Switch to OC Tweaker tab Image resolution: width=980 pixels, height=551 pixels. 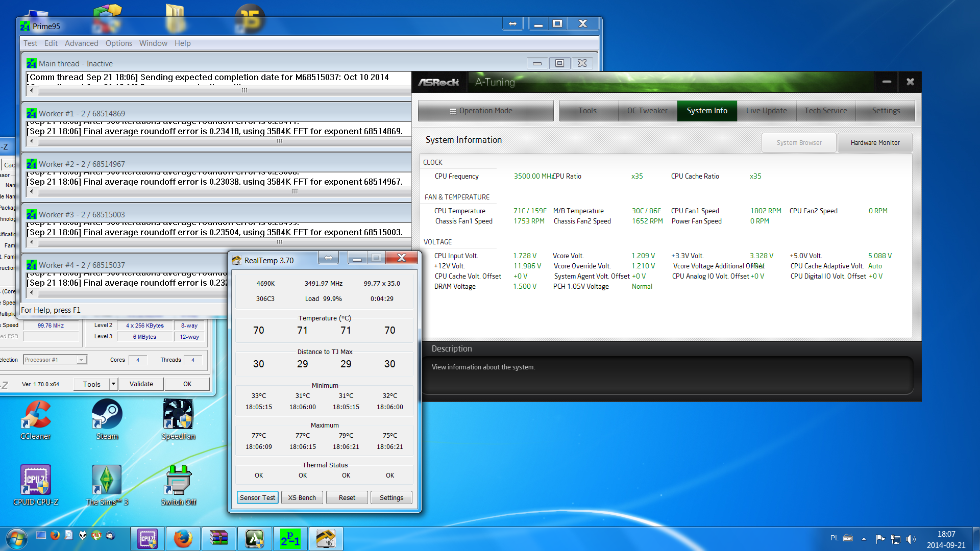pyautogui.click(x=647, y=111)
